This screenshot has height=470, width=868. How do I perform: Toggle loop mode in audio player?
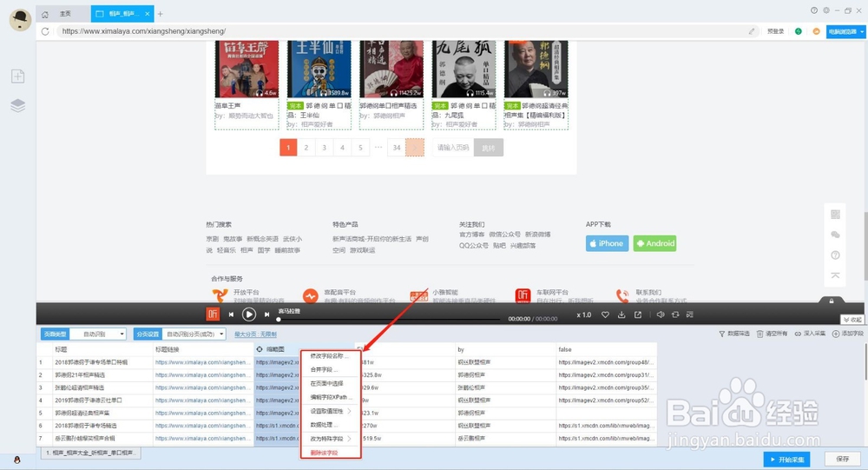click(x=675, y=314)
